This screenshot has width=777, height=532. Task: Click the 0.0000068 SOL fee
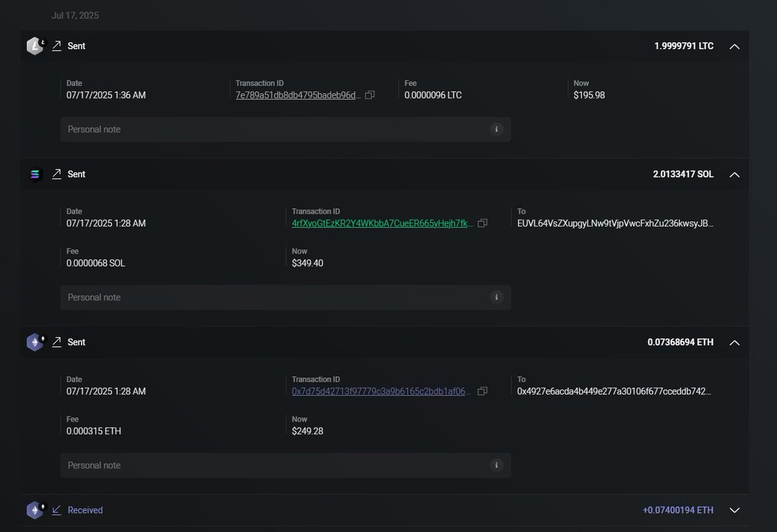pyautogui.click(x=96, y=263)
